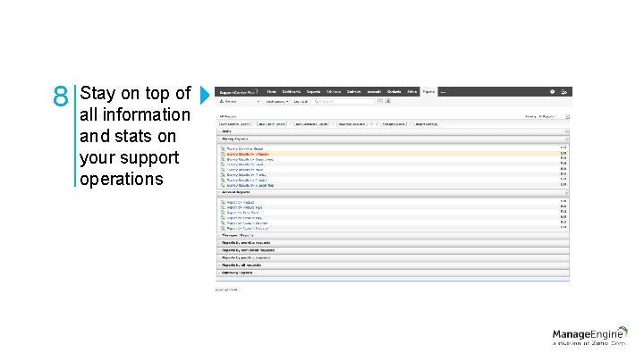
Task: Click report icon beside Survey Results by Priority
Action: (223, 175)
